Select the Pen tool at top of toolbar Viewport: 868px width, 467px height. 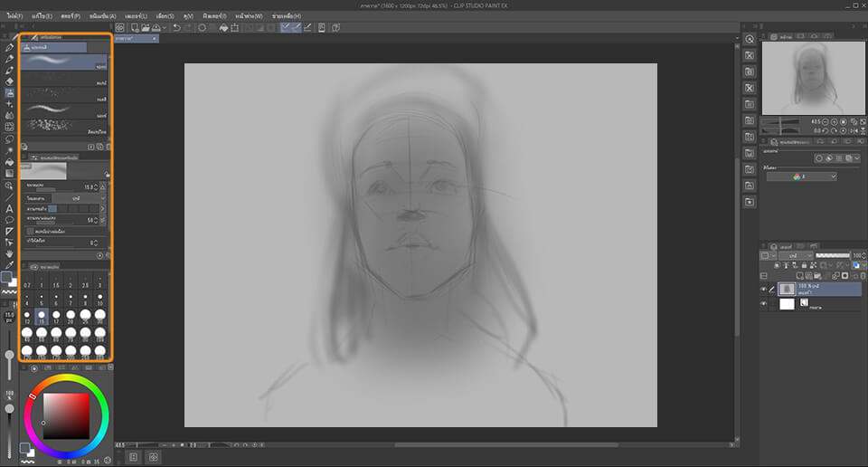pos(9,47)
